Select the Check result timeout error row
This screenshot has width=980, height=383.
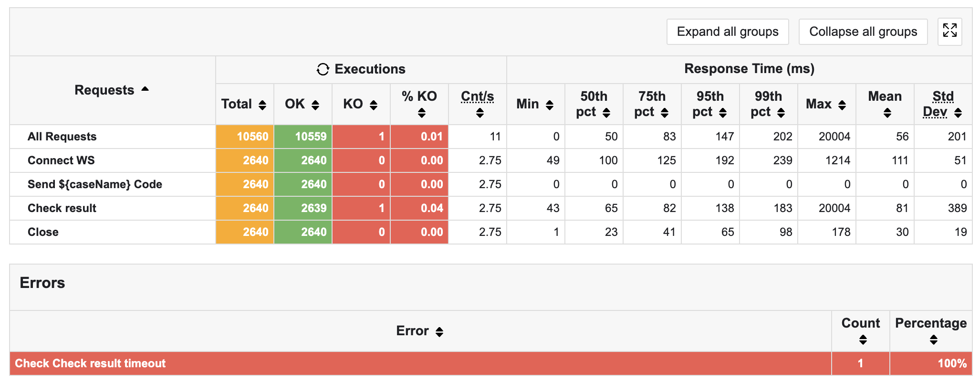(x=90, y=363)
